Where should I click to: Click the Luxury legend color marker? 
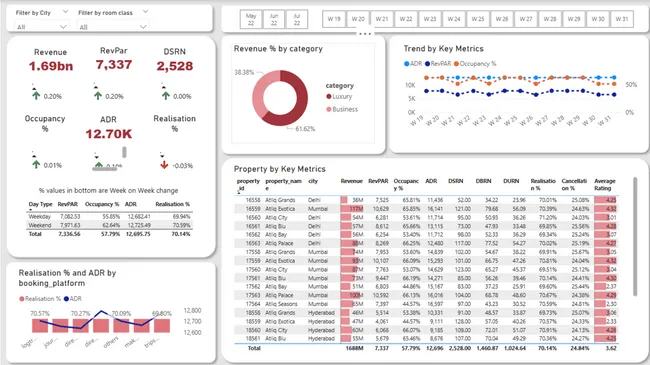329,96
